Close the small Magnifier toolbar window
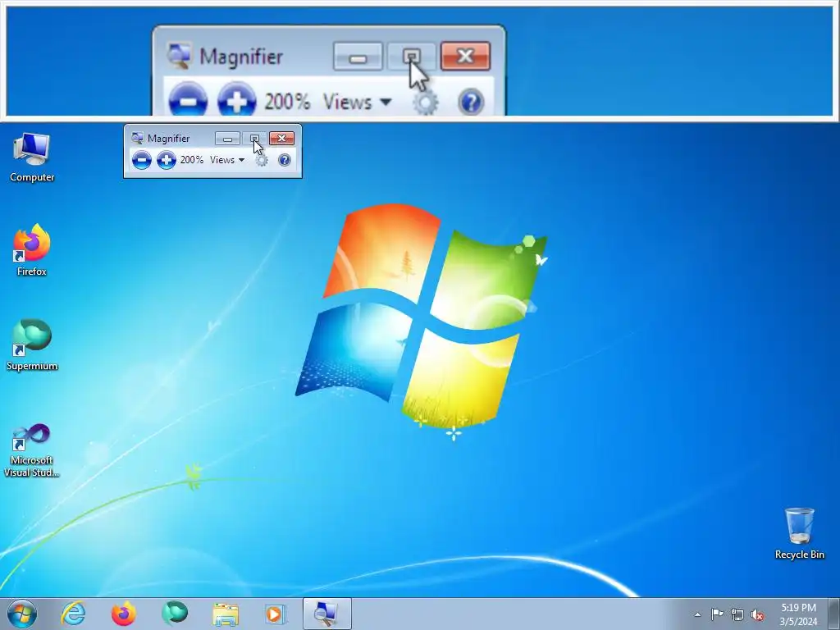This screenshot has width=840, height=630. (x=282, y=138)
